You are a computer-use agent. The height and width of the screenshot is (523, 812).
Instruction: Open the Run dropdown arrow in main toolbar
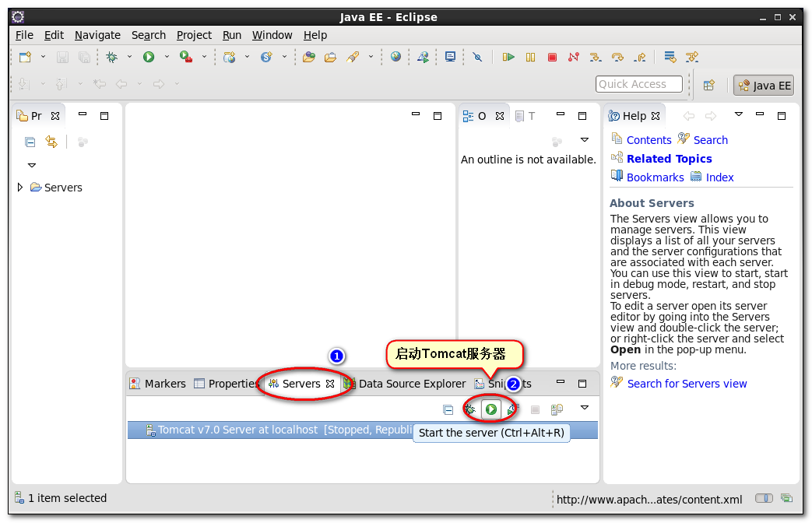pos(167,57)
